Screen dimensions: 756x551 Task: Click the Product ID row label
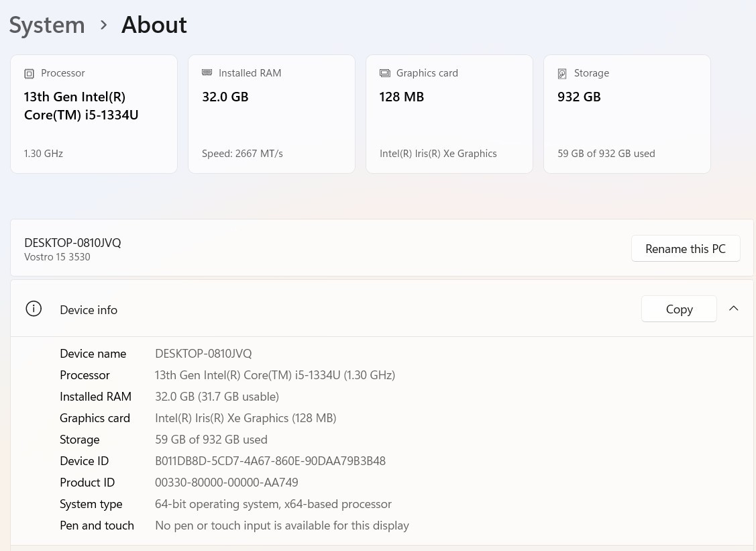click(87, 483)
